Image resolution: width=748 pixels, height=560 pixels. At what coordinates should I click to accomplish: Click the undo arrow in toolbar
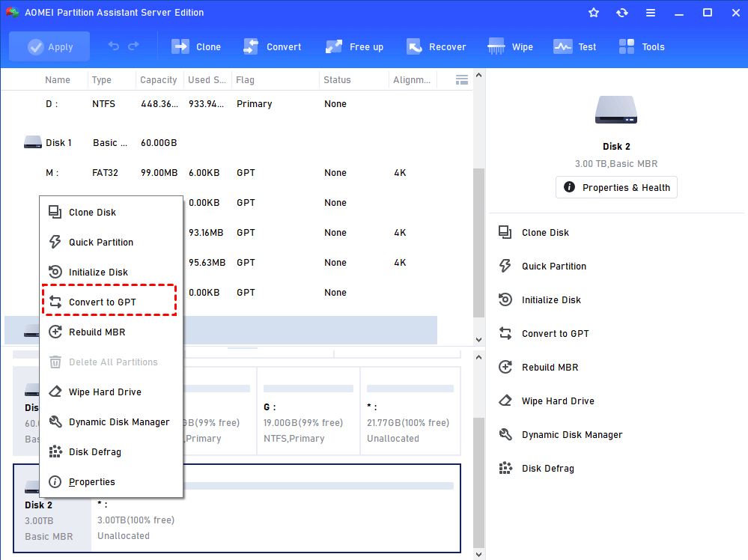pos(114,46)
